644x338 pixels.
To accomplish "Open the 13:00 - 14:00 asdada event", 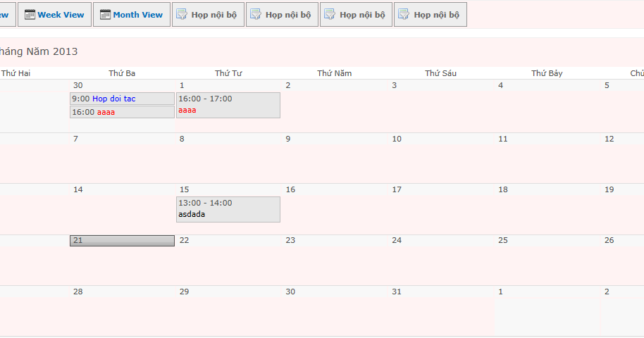I will pyautogui.click(x=228, y=209).
